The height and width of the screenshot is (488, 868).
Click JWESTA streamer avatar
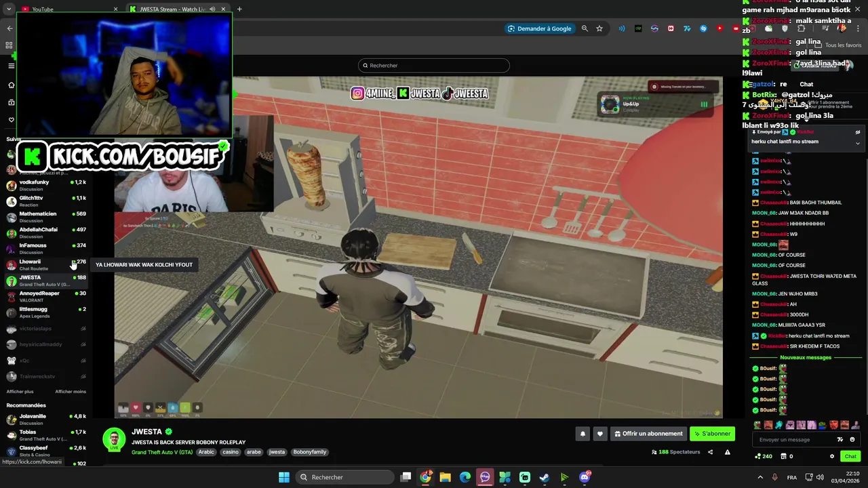(114, 439)
